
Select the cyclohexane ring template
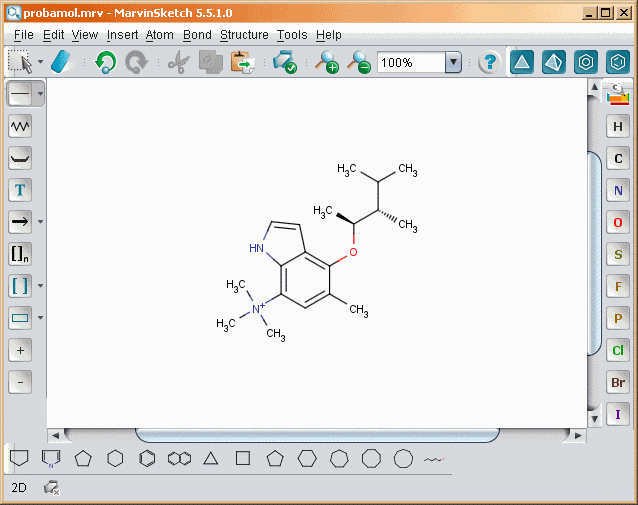(x=115, y=459)
